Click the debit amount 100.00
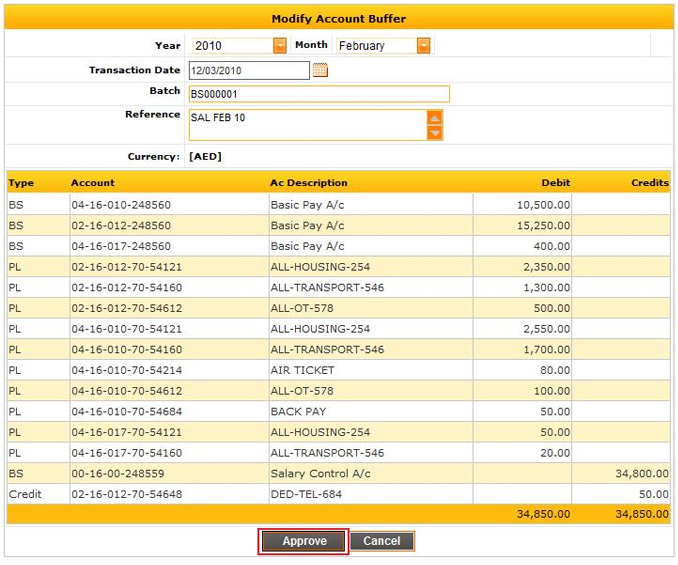The image size is (678, 565). [552, 391]
